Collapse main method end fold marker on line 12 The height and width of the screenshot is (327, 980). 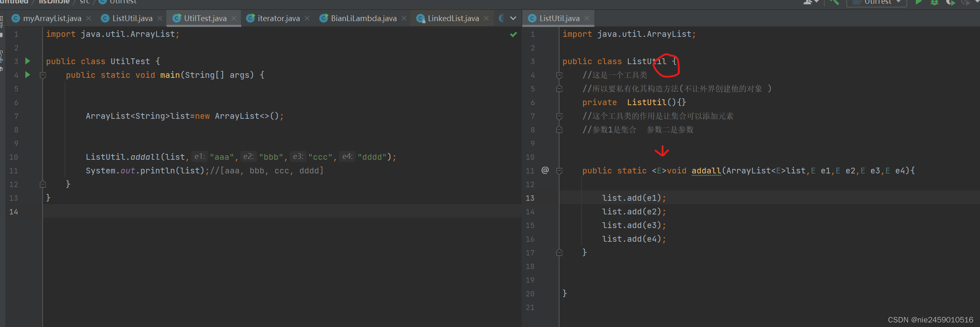[43, 184]
